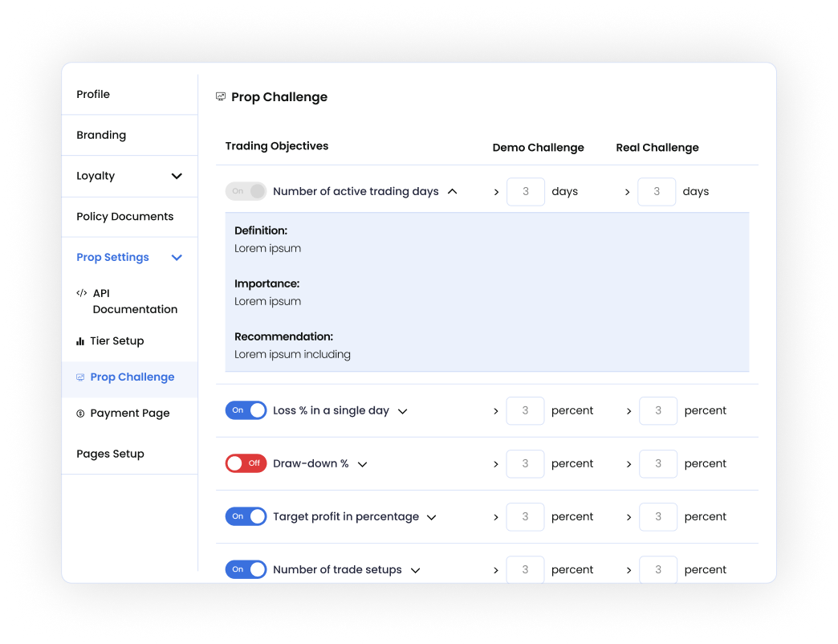The image size is (838, 644).
Task: Click the arrow next to Draw-down demo input
Action: click(x=497, y=463)
